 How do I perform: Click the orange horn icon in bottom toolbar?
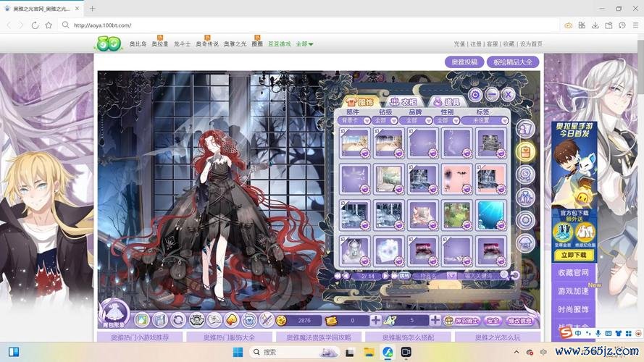(231, 320)
